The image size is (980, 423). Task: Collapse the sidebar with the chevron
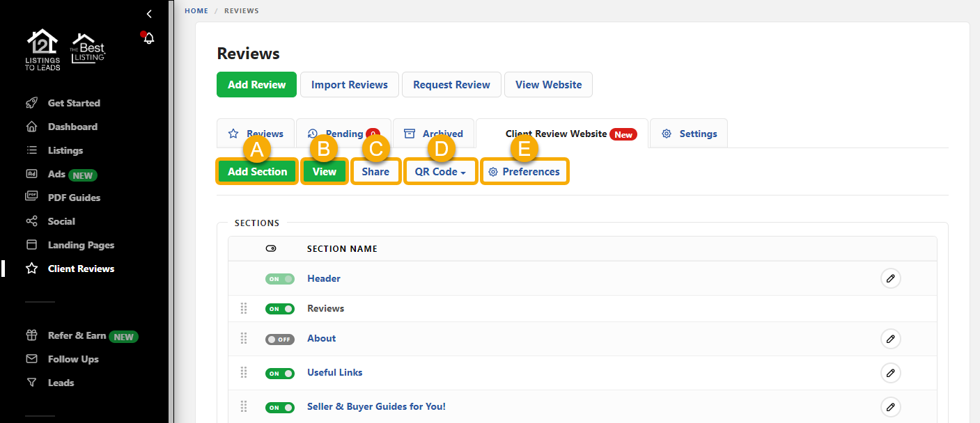tap(148, 13)
